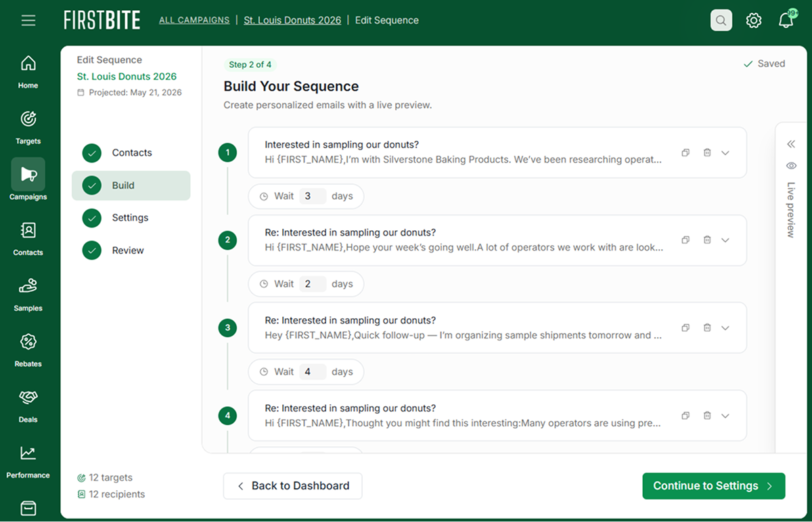Open email 2 'Hope your week's going well'

(497, 240)
